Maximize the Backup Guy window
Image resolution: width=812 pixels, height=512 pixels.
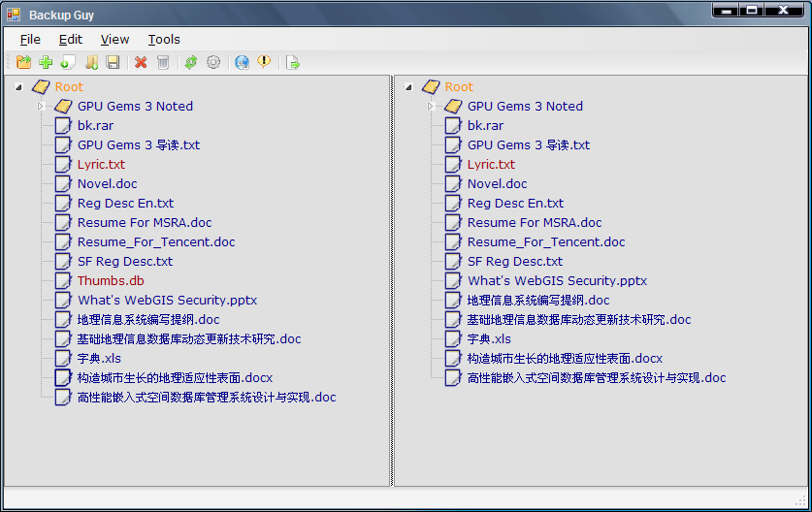point(752,11)
